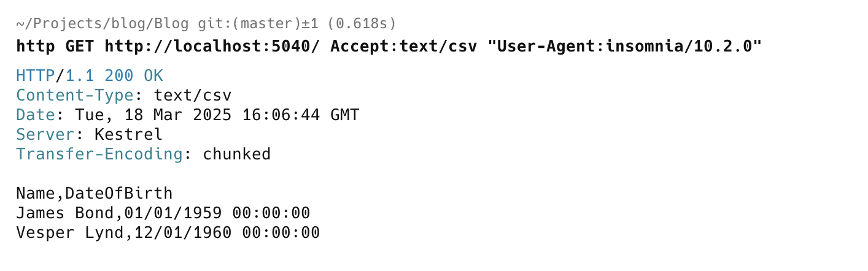Click the 200 OK status text
Image resolution: width=868 pixels, height=271 pixels.
134,76
